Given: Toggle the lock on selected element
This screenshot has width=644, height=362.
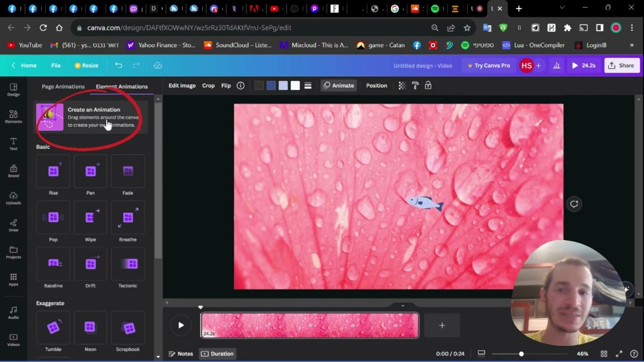Looking at the screenshot, I should 428,85.
